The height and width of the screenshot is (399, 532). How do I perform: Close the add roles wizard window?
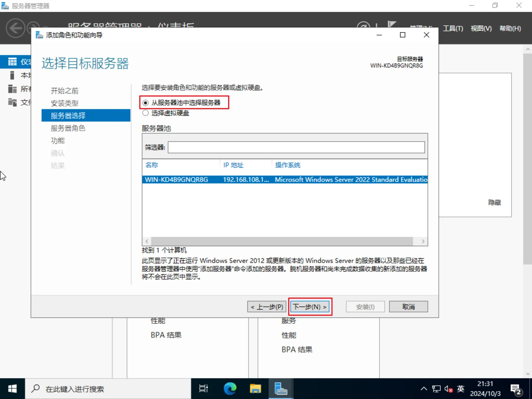[426, 35]
